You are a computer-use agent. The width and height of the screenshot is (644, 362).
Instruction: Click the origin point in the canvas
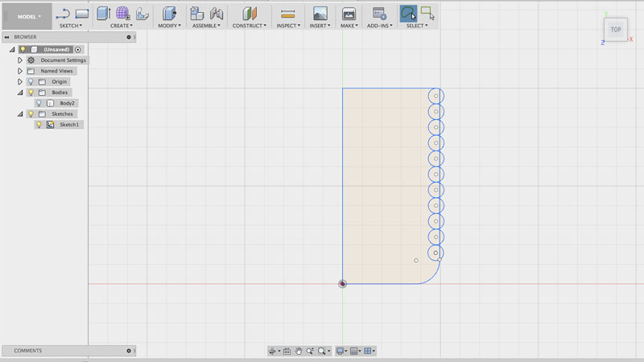coord(343,284)
